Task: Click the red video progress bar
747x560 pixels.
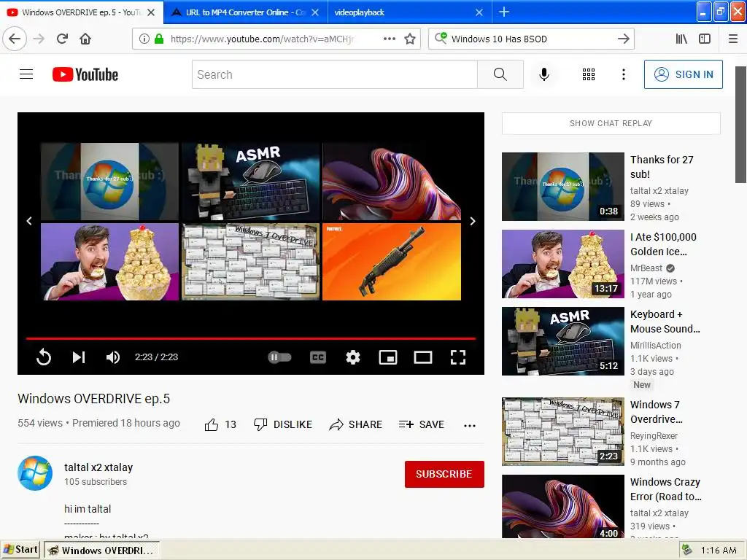Action: [251, 338]
